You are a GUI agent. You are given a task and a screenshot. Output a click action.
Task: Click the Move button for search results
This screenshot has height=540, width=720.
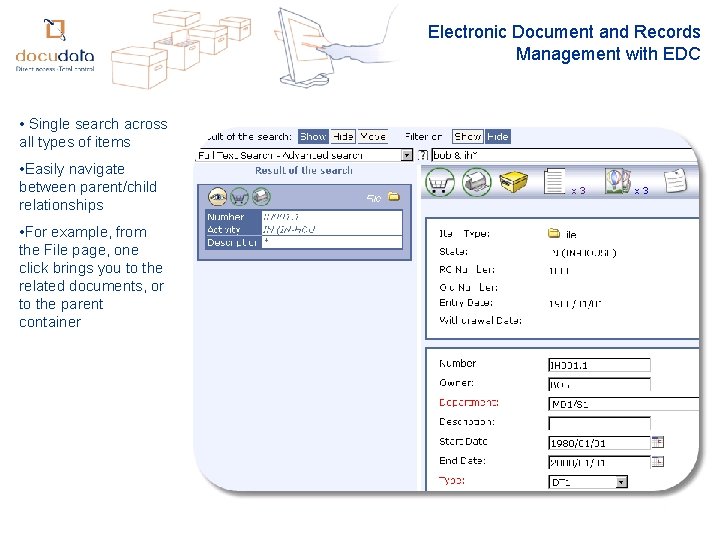[x=372, y=136]
